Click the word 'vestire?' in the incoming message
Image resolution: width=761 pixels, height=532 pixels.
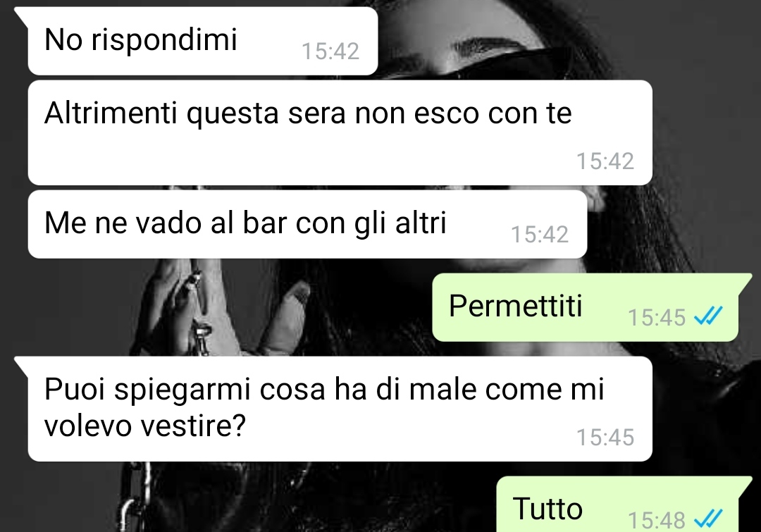point(194,426)
